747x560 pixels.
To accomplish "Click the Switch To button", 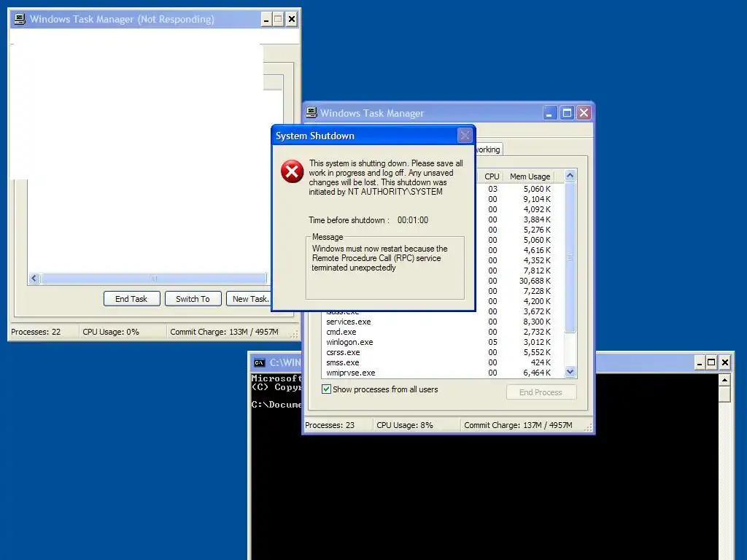I will pyautogui.click(x=193, y=299).
